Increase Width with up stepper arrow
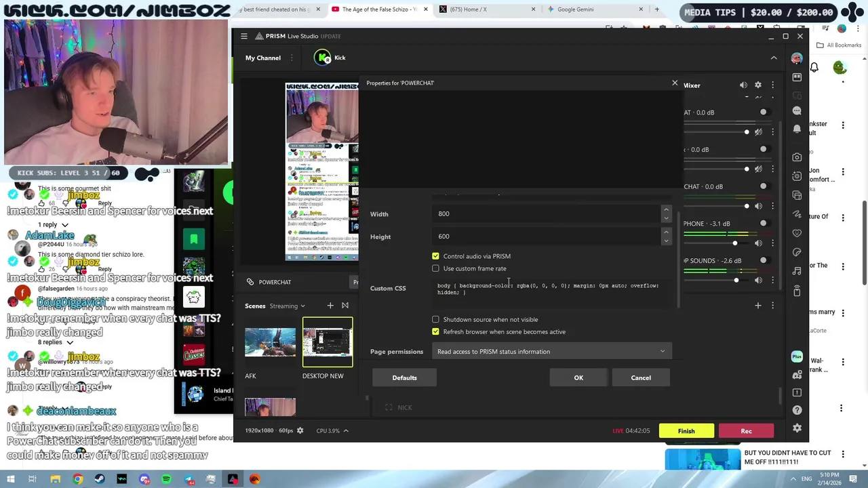868x488 pixels. point(666,209)
